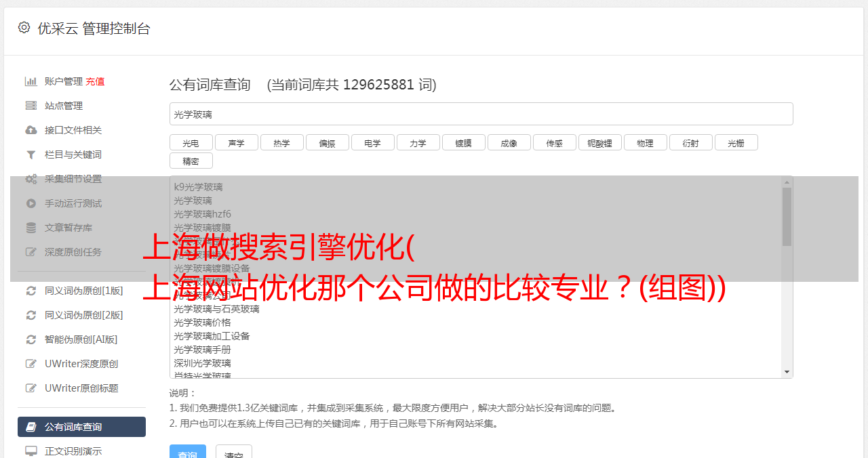Select the 光电 keyword tag

(x=191, y=143)
